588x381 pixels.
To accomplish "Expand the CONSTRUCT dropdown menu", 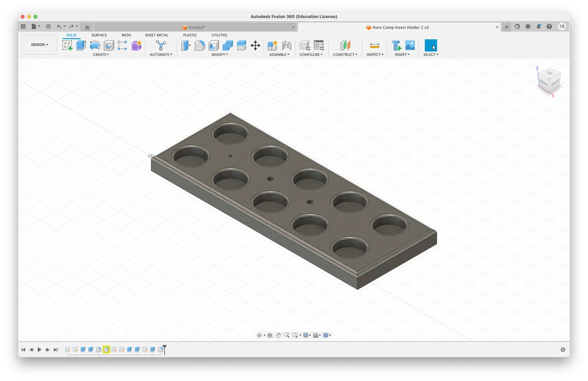I will click(345, 55).
